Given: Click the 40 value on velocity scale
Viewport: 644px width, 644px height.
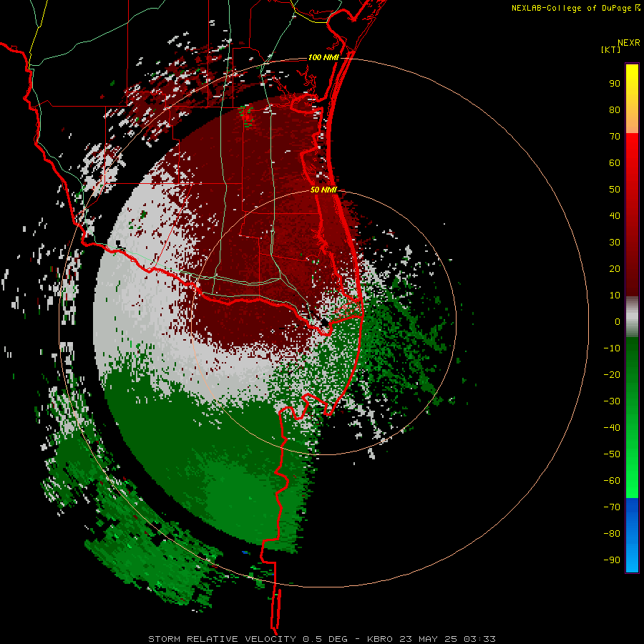Looking at the screenshot, I should [x=615, y=216].
